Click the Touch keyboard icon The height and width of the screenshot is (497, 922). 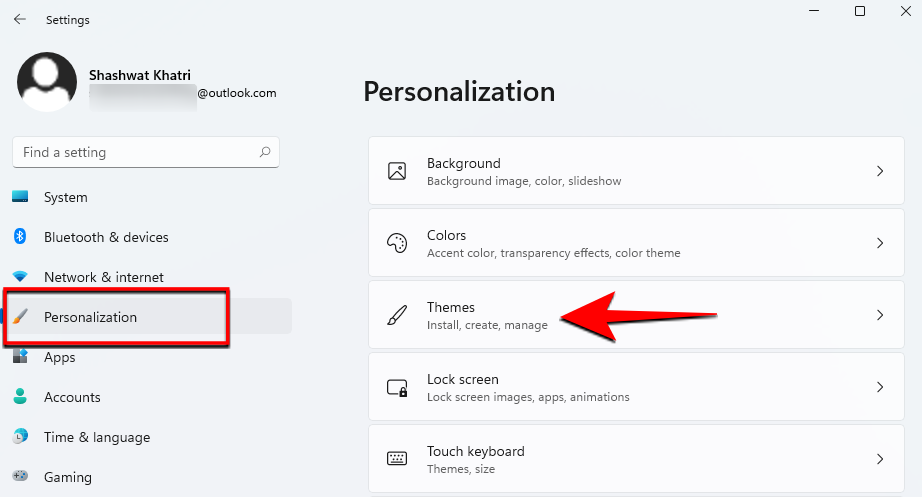point(397,459)
